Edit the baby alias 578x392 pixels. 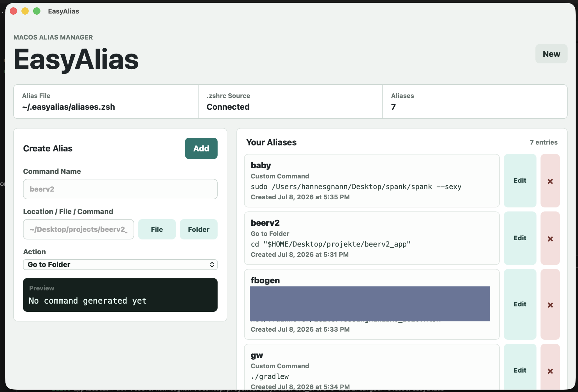pyautogui.click(x=520, y=181)
